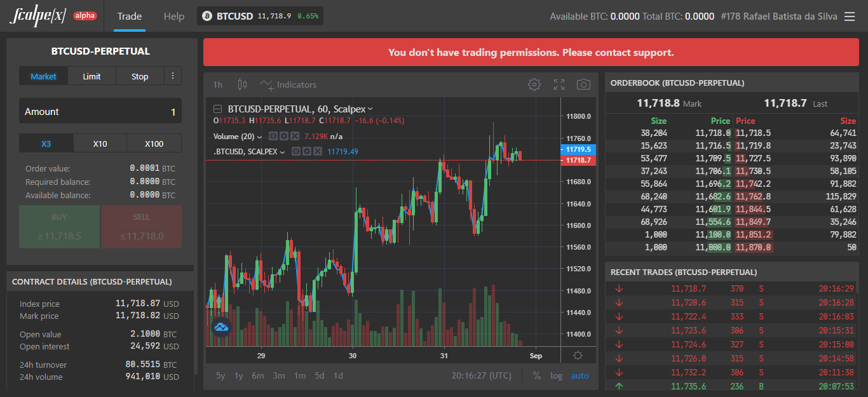Click the 11718.7 red price label
The width and height of the screenshot is (868, 397).
click(578, 161)
